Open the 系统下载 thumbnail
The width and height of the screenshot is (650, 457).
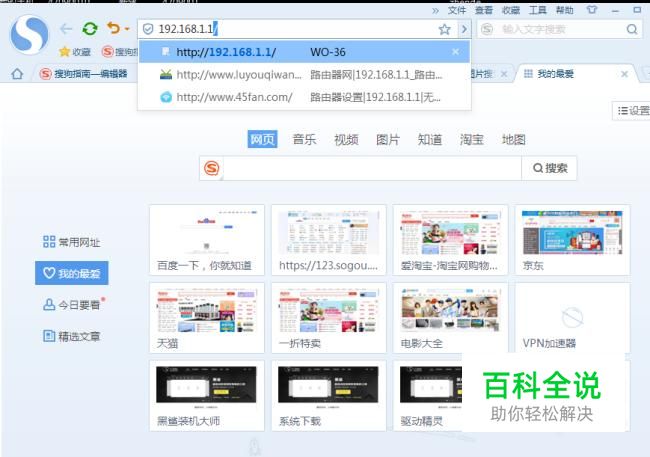pos(329,395)
